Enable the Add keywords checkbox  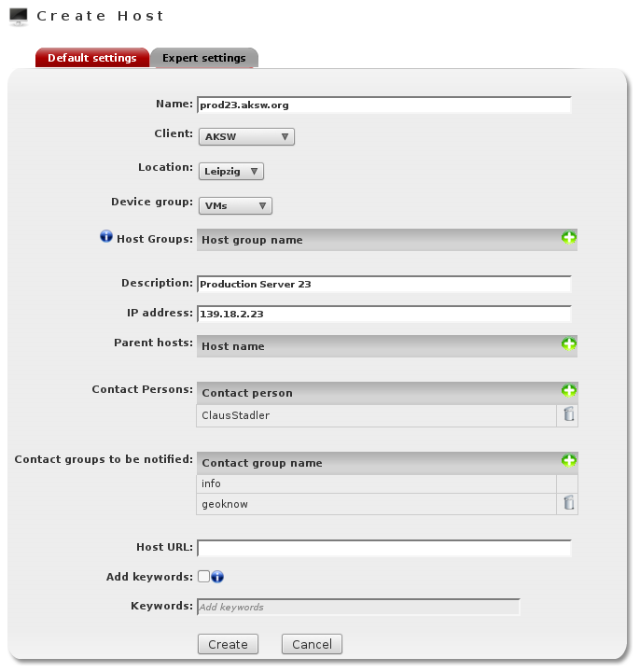click(203, 577)
